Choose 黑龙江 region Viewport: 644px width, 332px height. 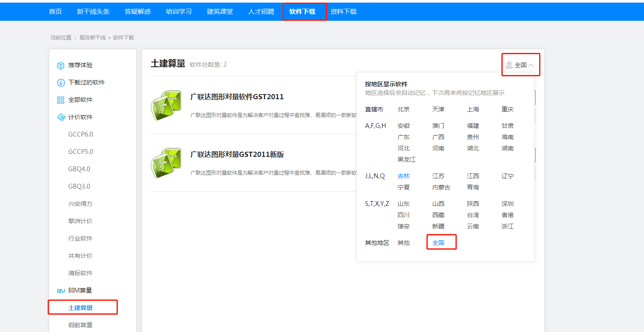[407, 159]
